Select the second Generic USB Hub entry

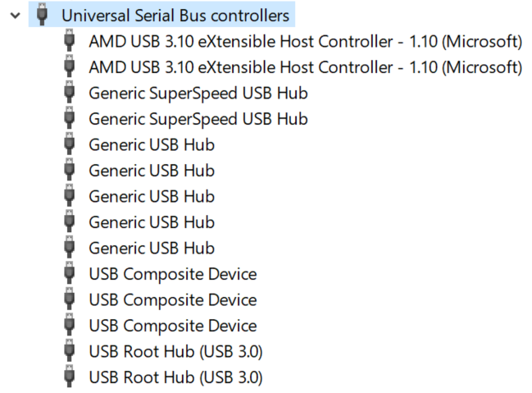tap(151, 171)
